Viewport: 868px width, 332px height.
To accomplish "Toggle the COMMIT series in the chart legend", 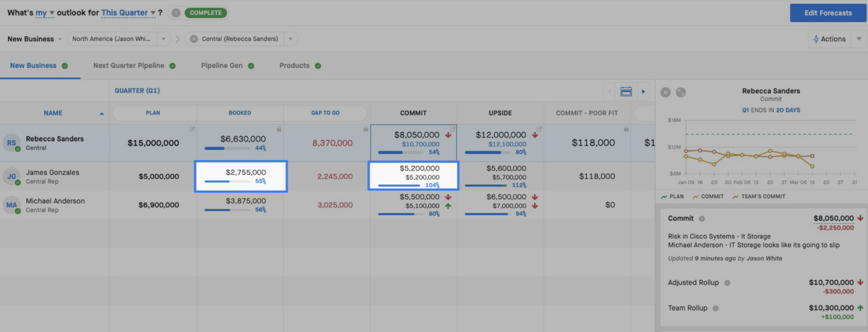I will point(708,197).
